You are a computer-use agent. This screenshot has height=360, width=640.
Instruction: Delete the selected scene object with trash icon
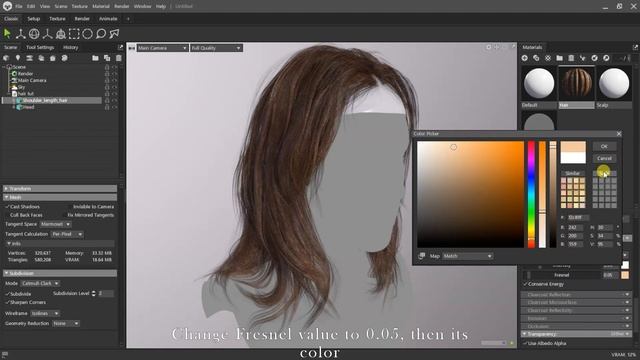point(119,58)
